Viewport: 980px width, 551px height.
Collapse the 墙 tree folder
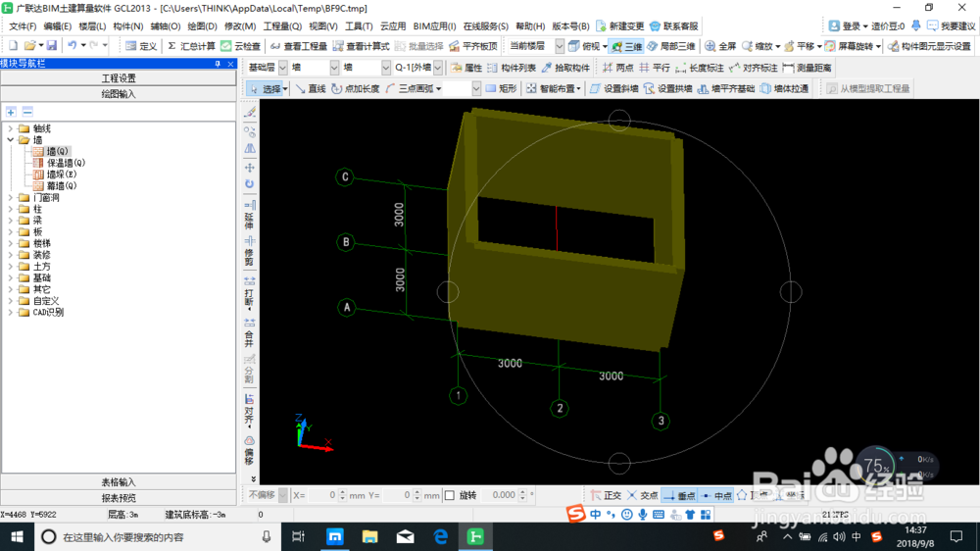coord(11,140)
